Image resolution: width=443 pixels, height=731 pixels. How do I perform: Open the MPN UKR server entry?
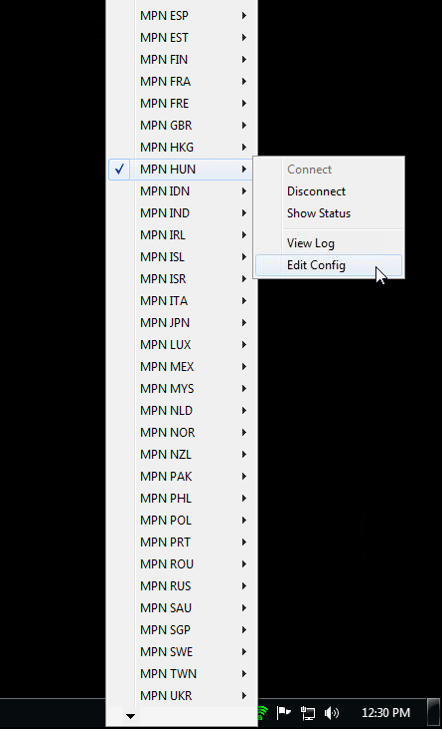[x=182, y=696]
